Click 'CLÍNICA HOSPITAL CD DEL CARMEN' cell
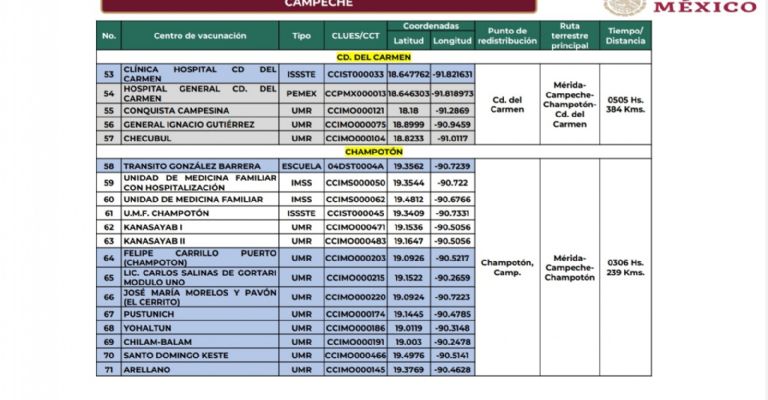Screen dimensions: 768x400 pos(200,74)
